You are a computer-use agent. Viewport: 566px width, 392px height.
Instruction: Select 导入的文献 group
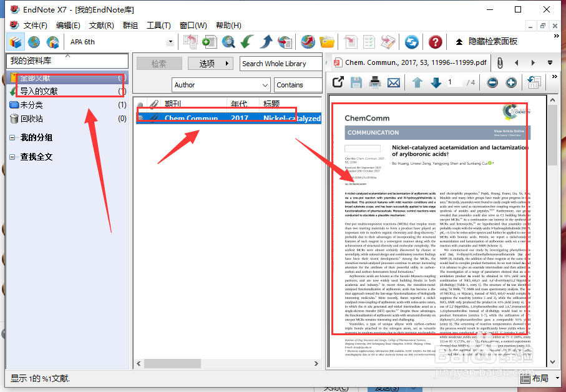68,91
